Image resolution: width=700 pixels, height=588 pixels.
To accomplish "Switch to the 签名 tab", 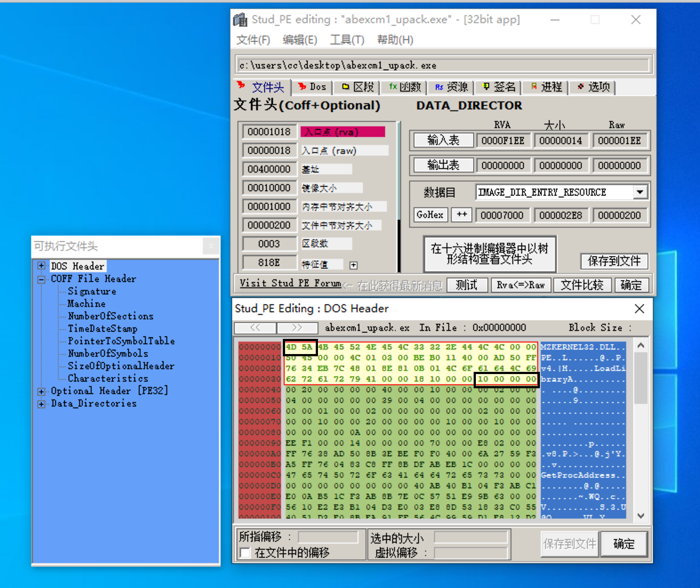I will [x=499, y=87].
